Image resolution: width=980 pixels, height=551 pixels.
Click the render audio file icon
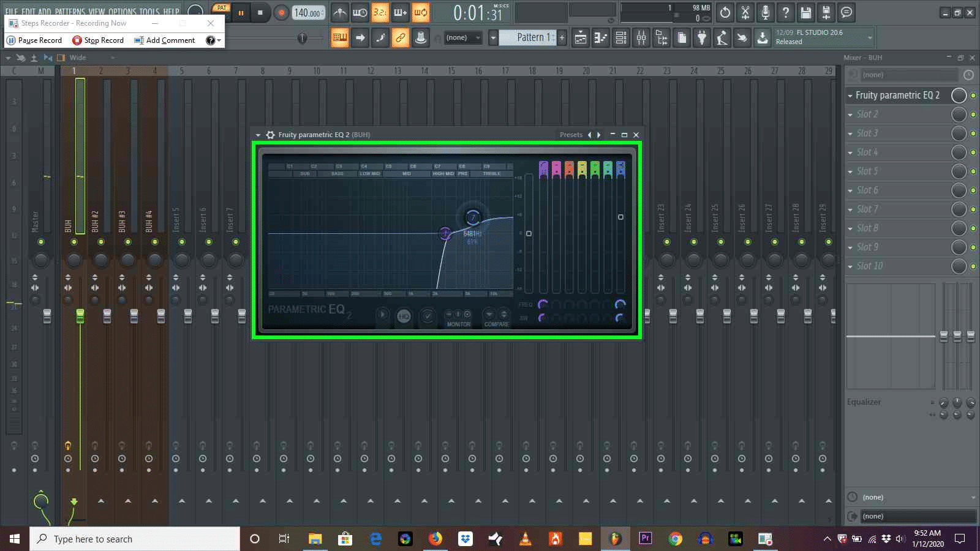[826, 12]
